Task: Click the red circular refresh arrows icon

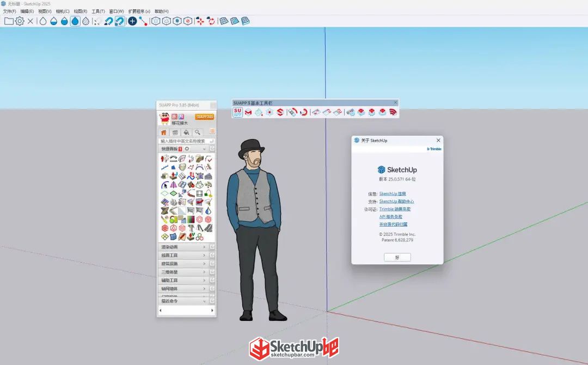Action: coord(211,21)
